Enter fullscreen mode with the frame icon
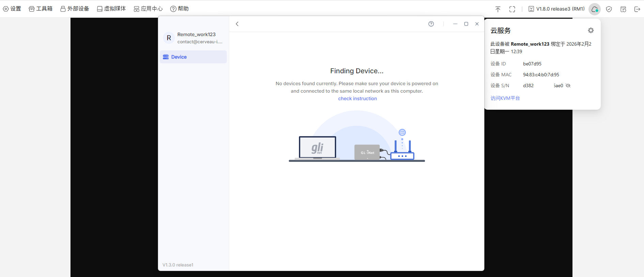The width and height of the screenshot is (644, 277). tap(512, 9)
